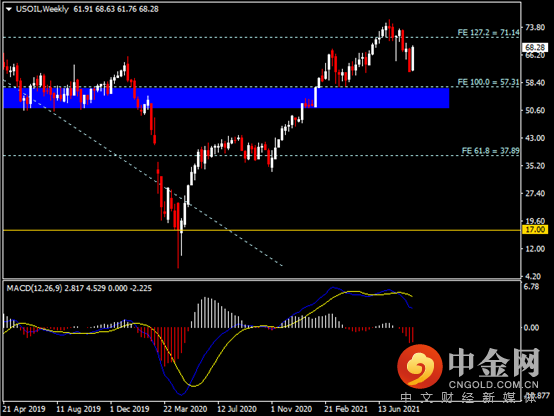Click the CNGOLD round logo icon
Image resolution: width=554 pixels, height=416 pixels.
pos(420,366)
